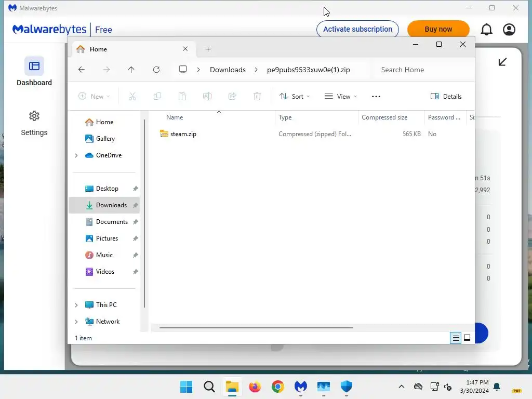Image resolution: width=532 pixels, height=399 pixels.
Task: Open Malwarebytes Settings gear
Action: pyautogui.click(x=34, y=116)
